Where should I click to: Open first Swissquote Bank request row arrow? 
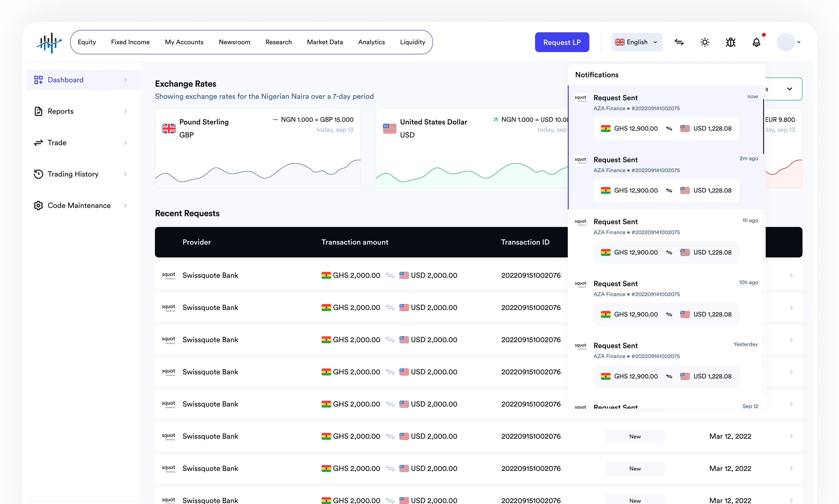tap(791, 276)
